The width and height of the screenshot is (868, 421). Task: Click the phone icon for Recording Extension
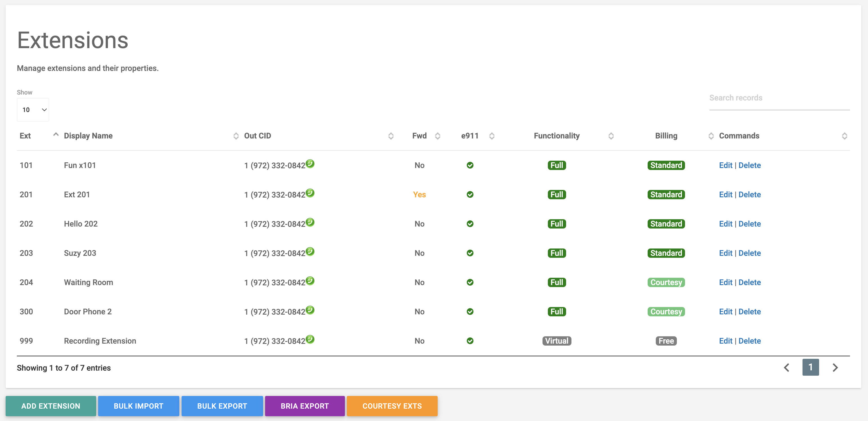(310, 339)
